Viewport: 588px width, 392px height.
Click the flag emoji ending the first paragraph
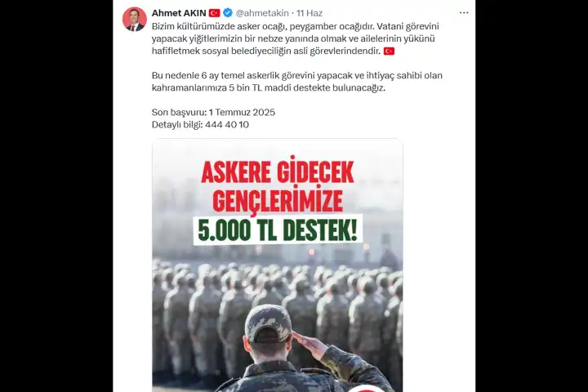click(389, 51)
